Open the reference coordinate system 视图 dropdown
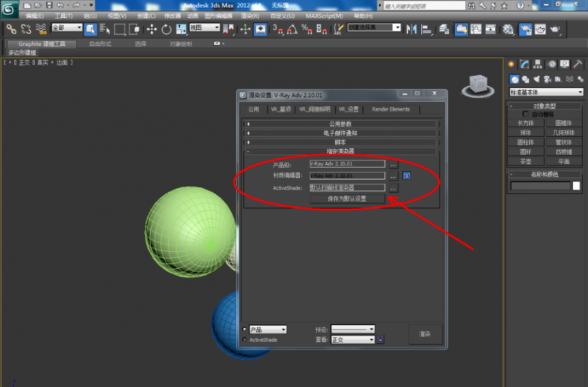Screen dimensions: 588x387 point(204,27)
